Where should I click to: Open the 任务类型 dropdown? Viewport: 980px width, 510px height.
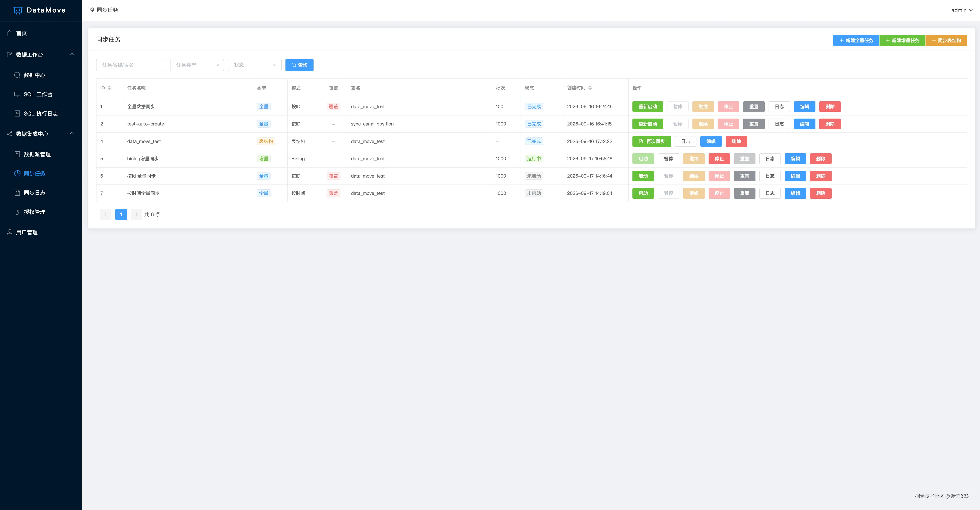(x=197, y=65)
